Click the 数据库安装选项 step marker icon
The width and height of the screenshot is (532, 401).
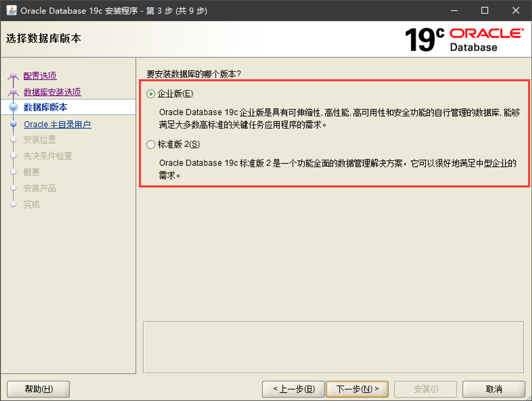click(x=13, y=92)
